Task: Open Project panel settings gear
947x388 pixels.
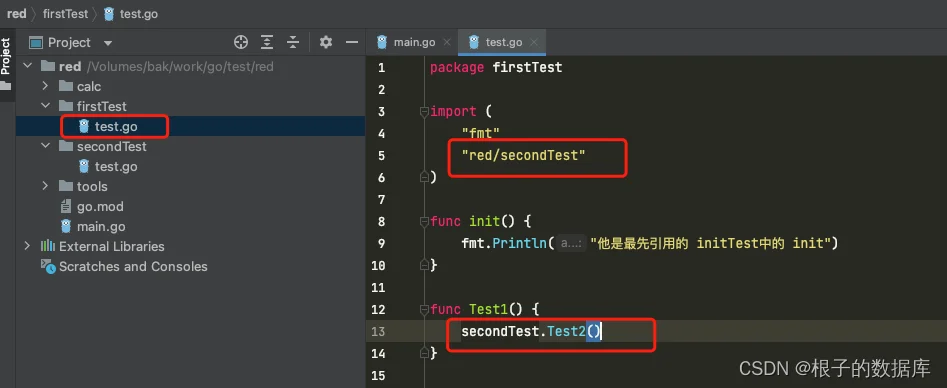Action: [x=326, y=42]
